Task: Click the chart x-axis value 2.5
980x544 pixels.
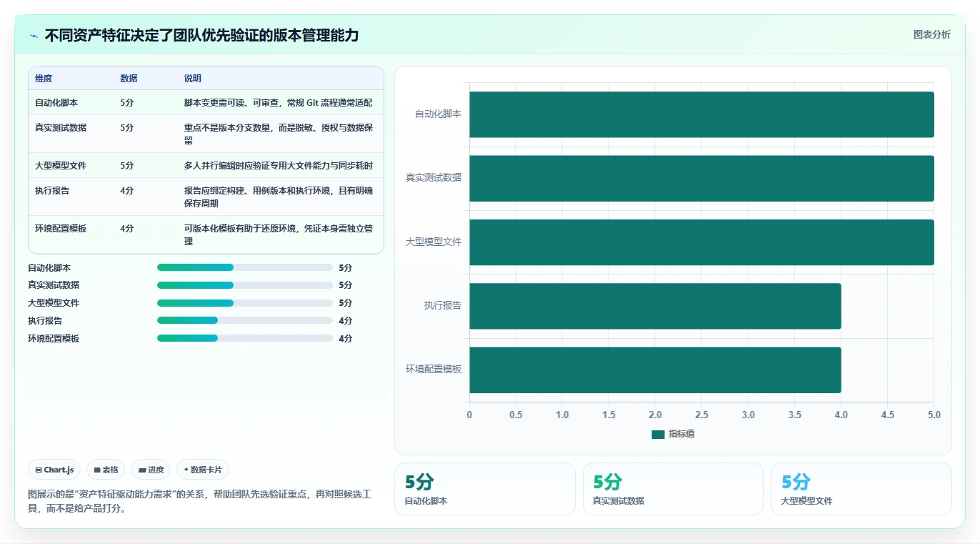Action: click(701, 415)
